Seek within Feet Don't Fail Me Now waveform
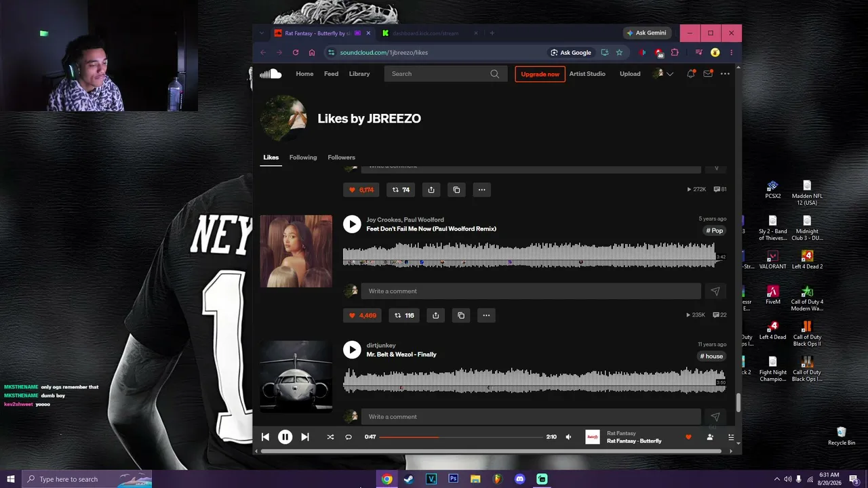868x488 pixels. 529,256
